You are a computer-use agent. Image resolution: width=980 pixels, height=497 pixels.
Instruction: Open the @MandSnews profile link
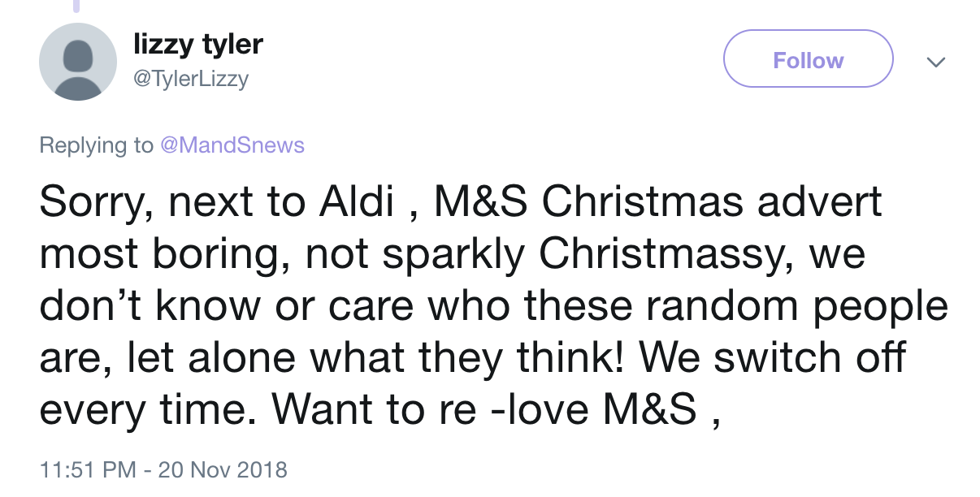[x=232, y=145]
